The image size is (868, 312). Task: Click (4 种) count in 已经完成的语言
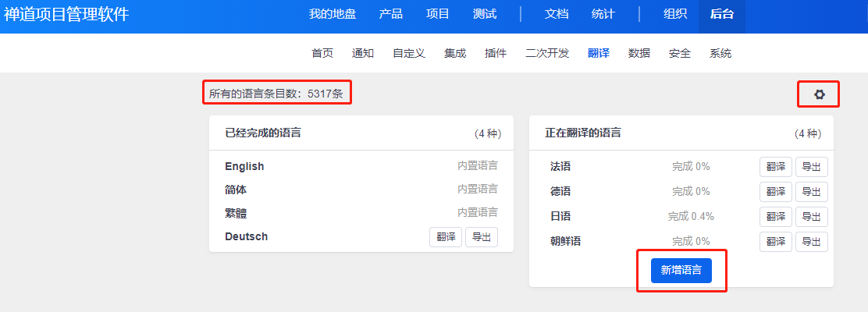point(488,133)
